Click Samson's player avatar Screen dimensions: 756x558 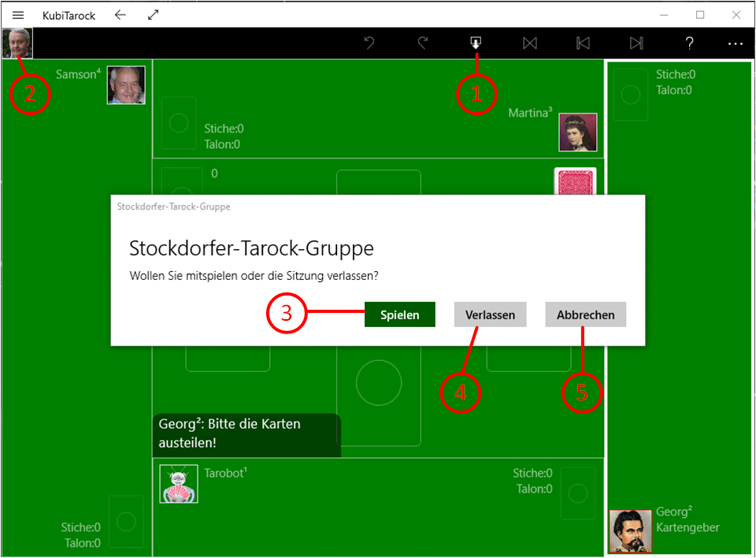tap(126, 85)
